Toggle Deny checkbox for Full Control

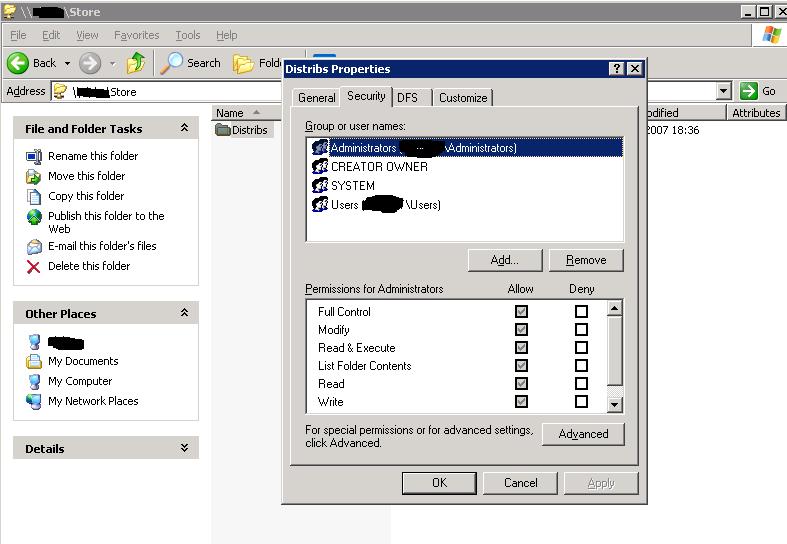[x=581, y=312]
